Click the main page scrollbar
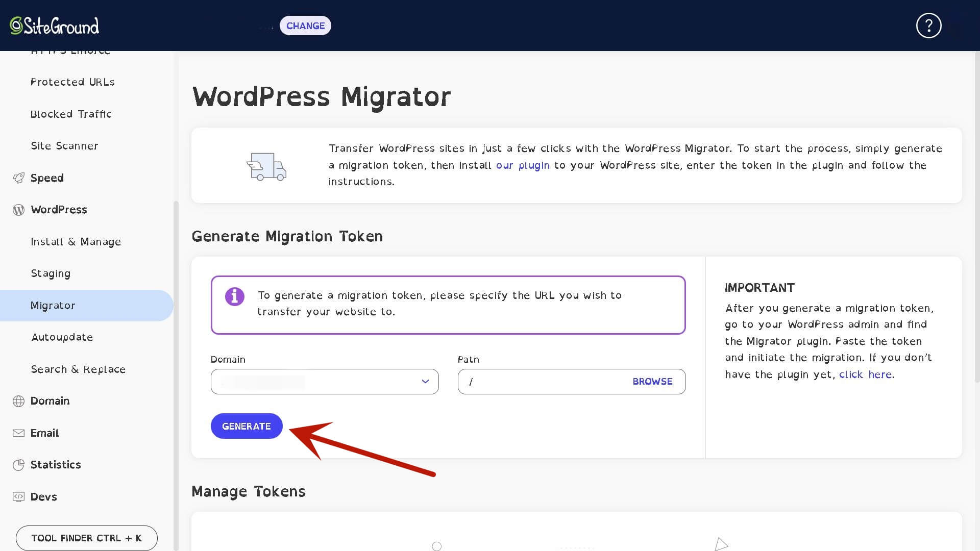This screenshot has height=551, width=980. click(x=977, y=217)
